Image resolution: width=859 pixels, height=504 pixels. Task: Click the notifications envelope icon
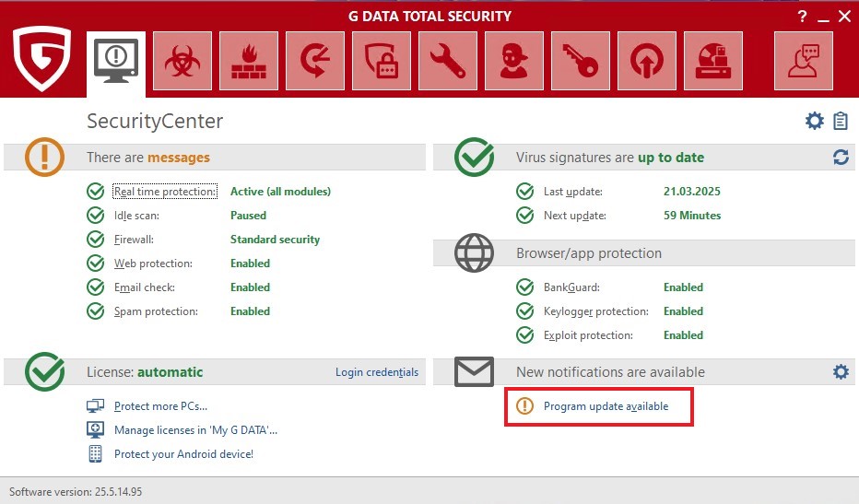475,371
